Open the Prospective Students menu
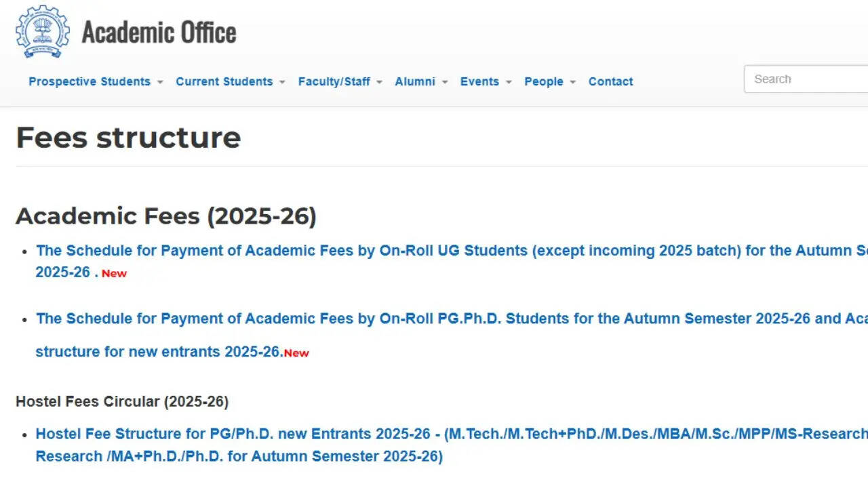 click(x=90, y=81)
